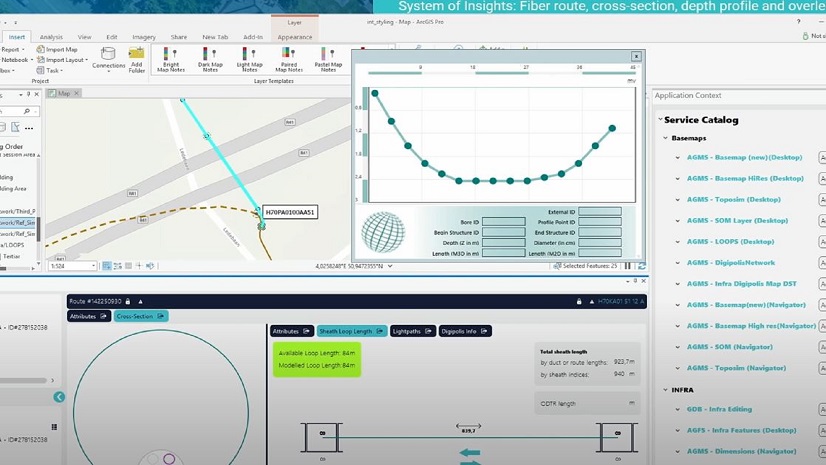826x465 pixels.
Task: Click the search icon in Contents pane
Action: 27,111
